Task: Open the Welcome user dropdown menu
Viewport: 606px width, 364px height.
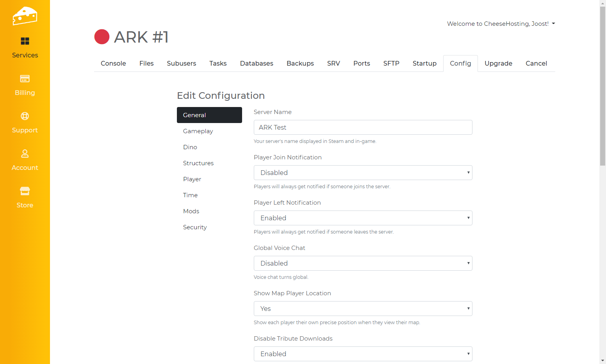Action: point(501,24)
